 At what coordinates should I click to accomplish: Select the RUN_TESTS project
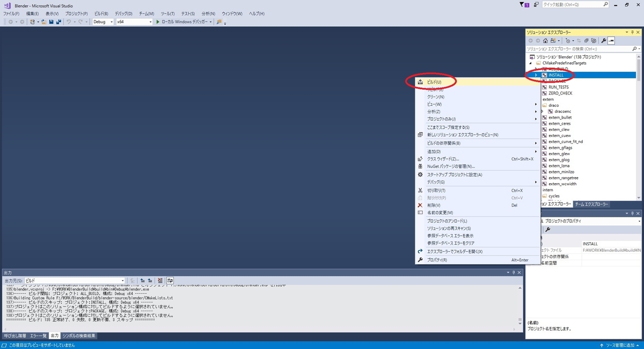point(559,87)
